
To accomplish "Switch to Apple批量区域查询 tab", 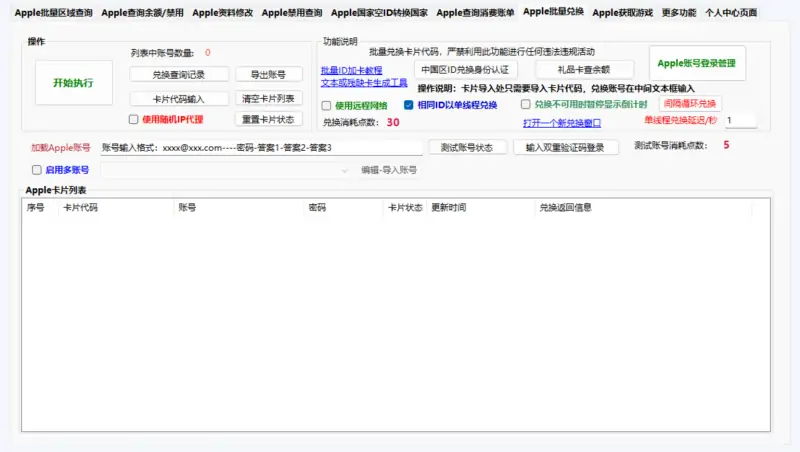I will point(53,13).
